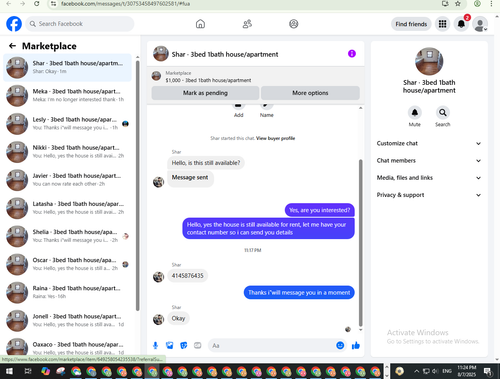Click Shar's 'Okay' message bubble

tap(178, 318)
